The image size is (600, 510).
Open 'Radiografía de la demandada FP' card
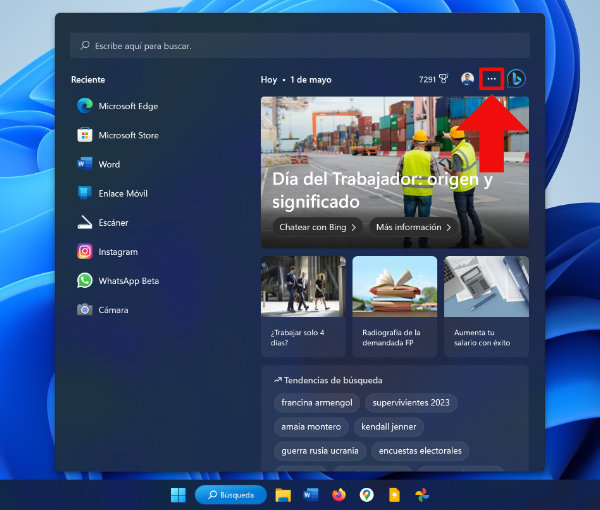point(395,306)
